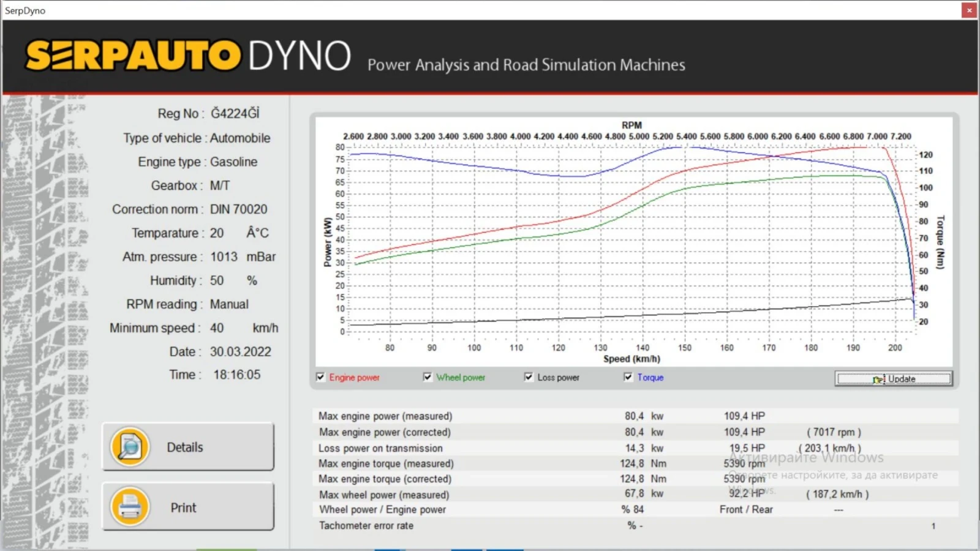Screen dimensions: 980x551
Task: Toggle the Wheel power checkbox
Action: click(428, 377)
